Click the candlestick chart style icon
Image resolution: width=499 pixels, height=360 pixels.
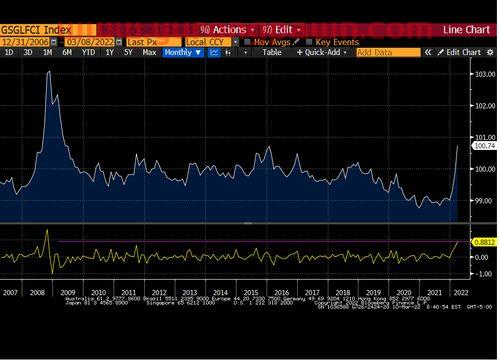point(228,52)
